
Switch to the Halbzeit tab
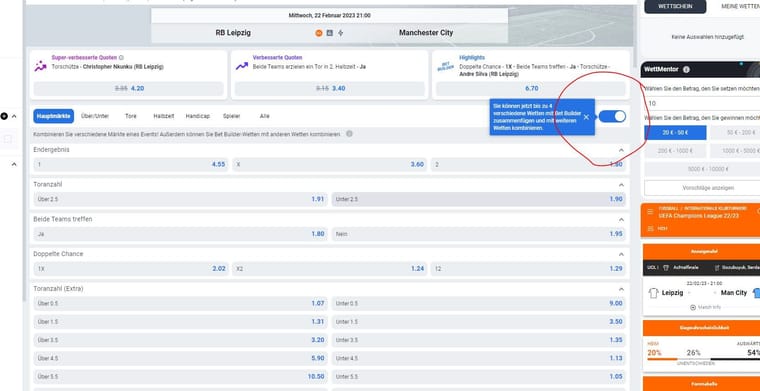click(164, 116)
